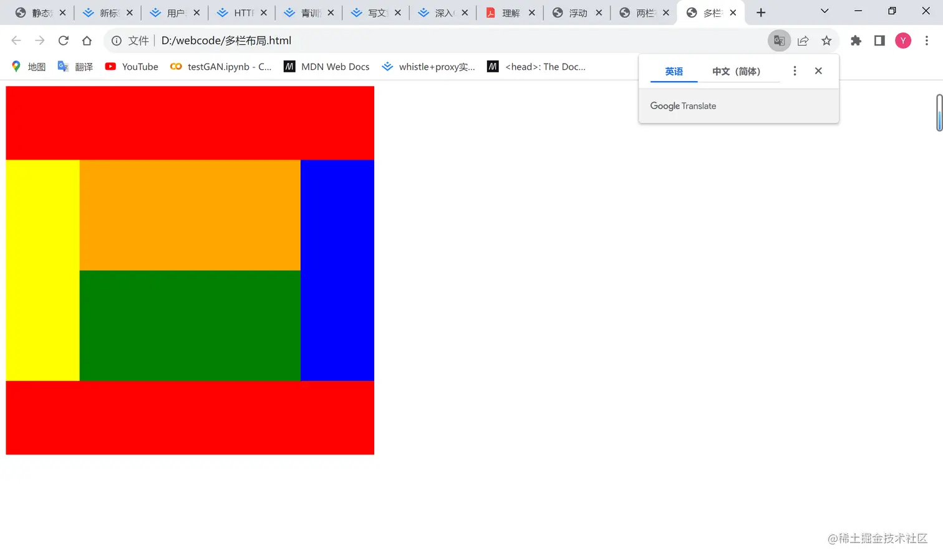The width and height of the screenshot is (943, 560).
Task: Bookmark this page with the star
Action: [x=826, y=41]
